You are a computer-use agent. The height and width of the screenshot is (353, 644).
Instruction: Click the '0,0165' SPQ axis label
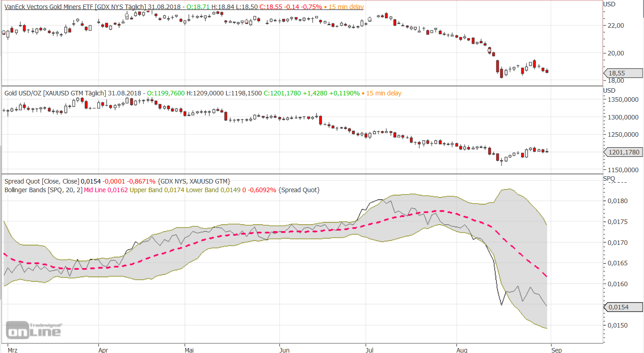pos(618,264)
